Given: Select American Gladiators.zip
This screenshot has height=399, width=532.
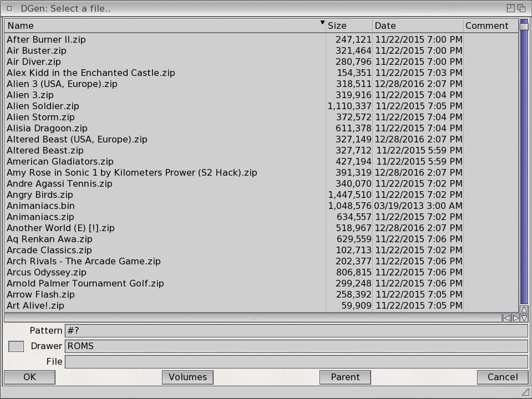Looking at the screenshot, I should pyautogui.click(x=262, y=162).
